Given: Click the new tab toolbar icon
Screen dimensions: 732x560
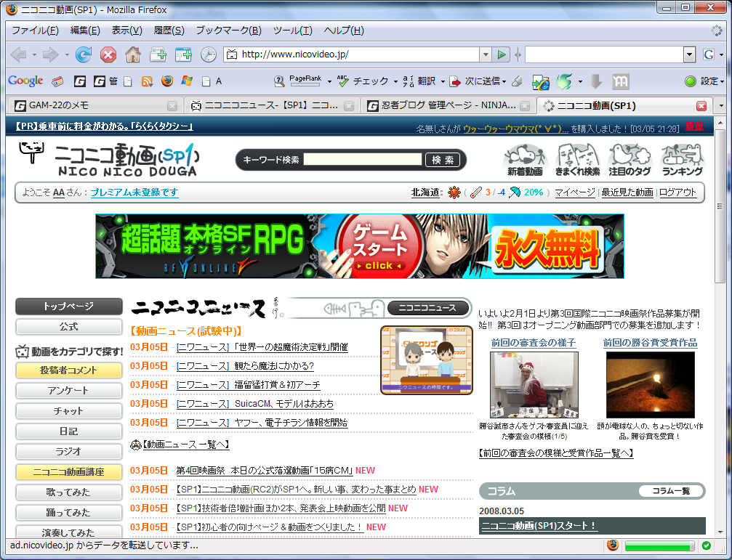Looking at the screenshot, I should coord(158,55).
